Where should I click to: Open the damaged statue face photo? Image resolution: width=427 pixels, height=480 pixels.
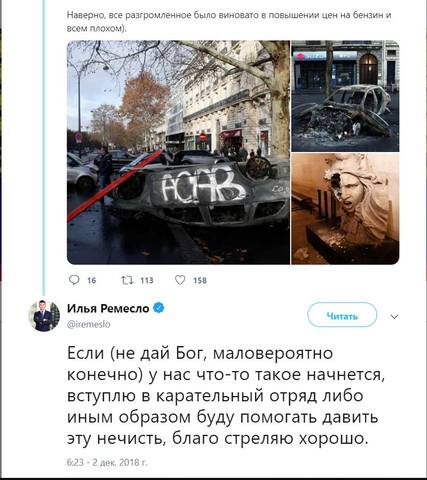(345, 209)
